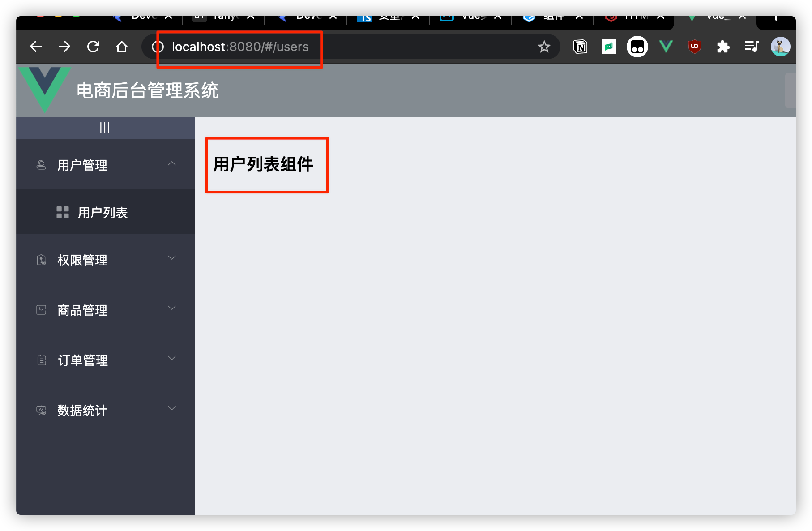View site information icon in address bar

158,47
